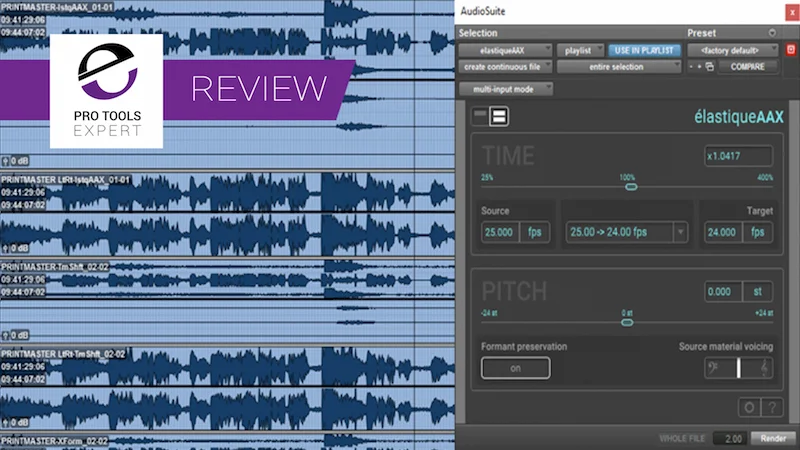Click the red target button beside presets
Viewport: 800px width, 450px height.
[791, 50]
